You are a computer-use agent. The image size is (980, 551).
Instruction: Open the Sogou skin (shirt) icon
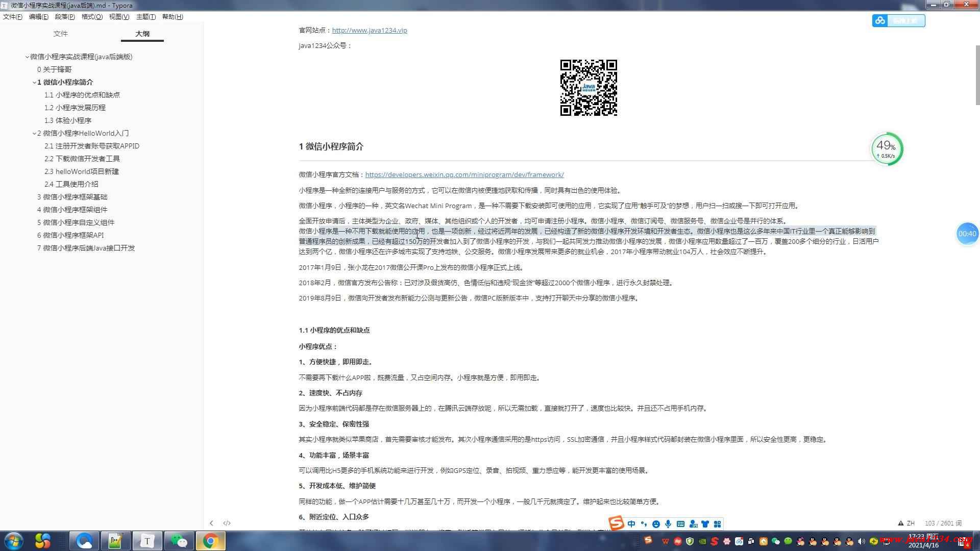[705, 524]
